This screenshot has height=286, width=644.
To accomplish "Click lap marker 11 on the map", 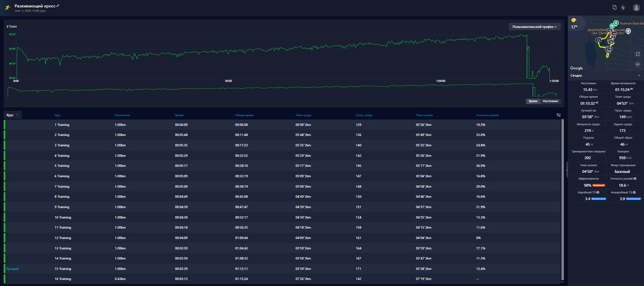I will (598, 40).
